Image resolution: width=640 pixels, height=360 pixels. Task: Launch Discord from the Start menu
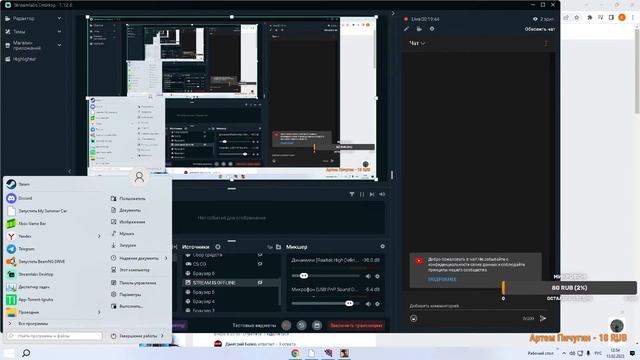19,198
